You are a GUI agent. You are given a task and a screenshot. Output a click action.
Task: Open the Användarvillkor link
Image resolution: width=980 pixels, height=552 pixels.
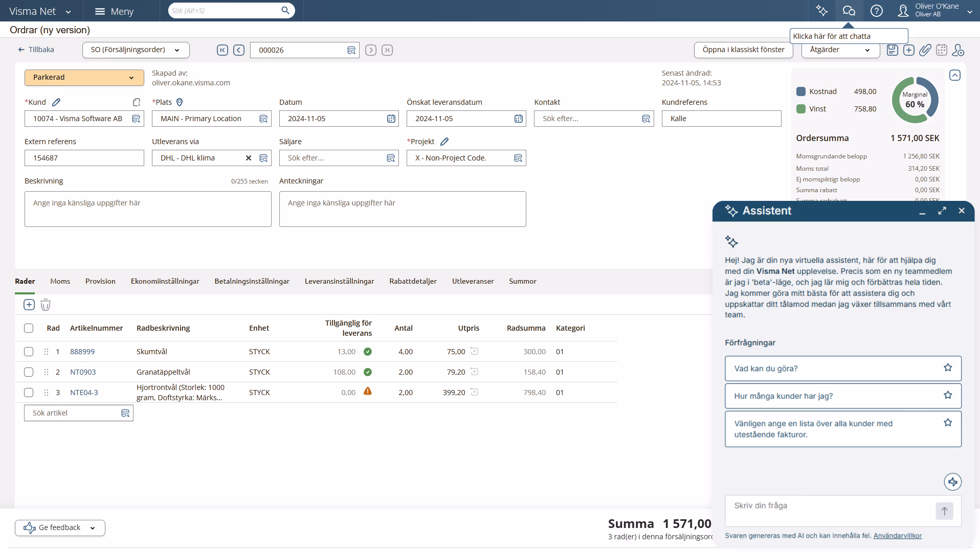coord(898,536)
